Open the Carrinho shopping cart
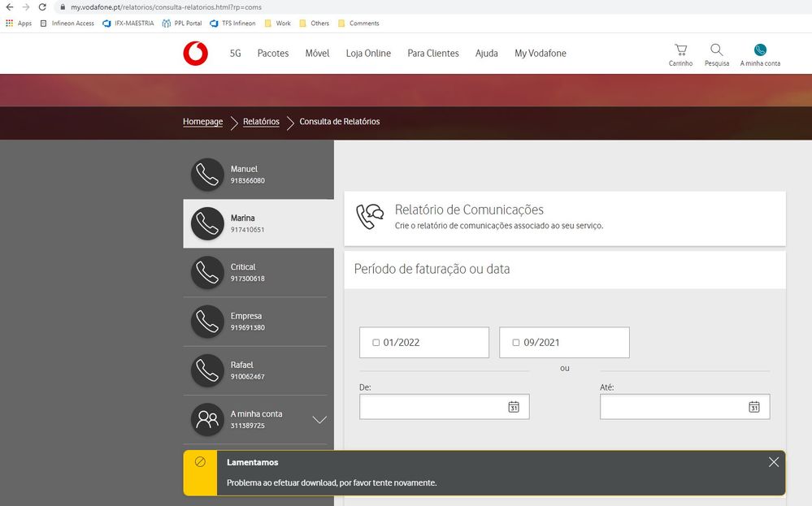The width and height of the screenshot is (812, 506). [x=680, y=49]
